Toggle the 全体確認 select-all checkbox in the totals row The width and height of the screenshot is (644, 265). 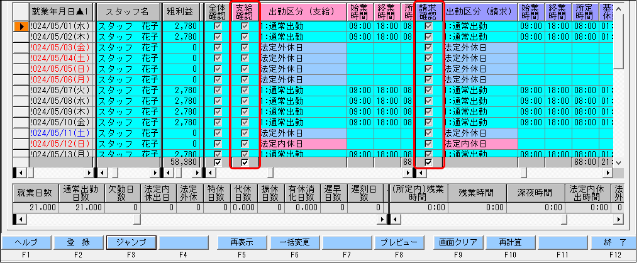pyautogui.click(x=218, y=162)
